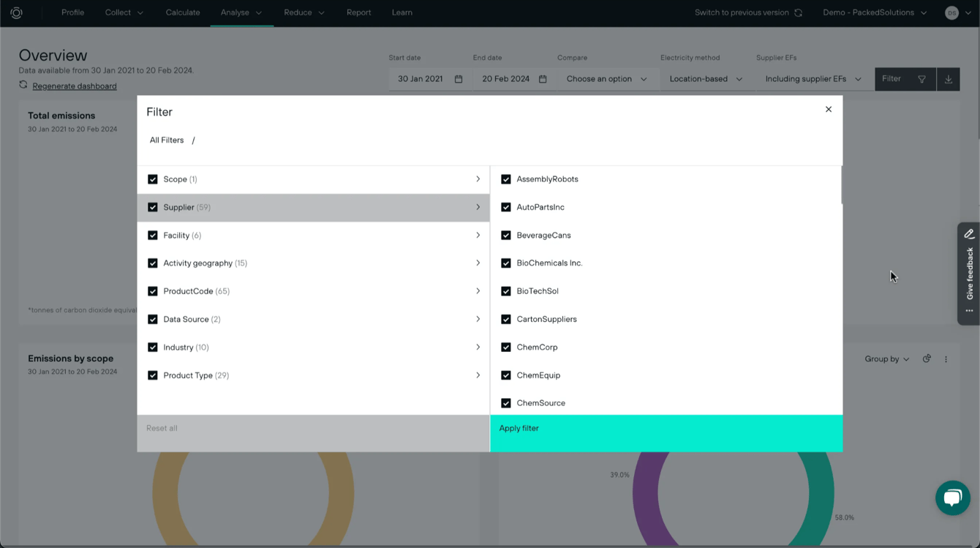The height and width of the screenshot is (548, 980).
Task: Click the pie chart icon near Group by
Action: click(927, 359)
